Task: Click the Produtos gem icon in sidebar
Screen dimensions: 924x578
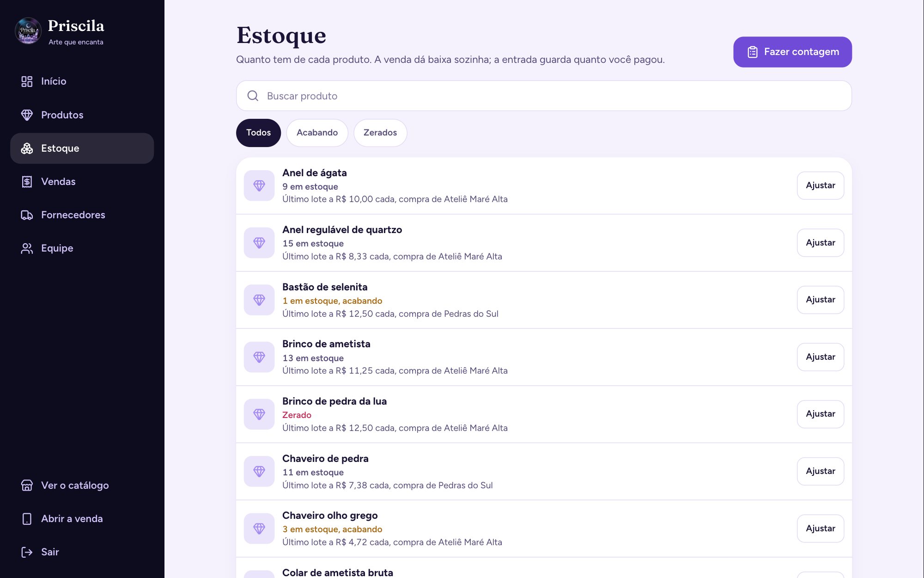Action: click(27, 115)
